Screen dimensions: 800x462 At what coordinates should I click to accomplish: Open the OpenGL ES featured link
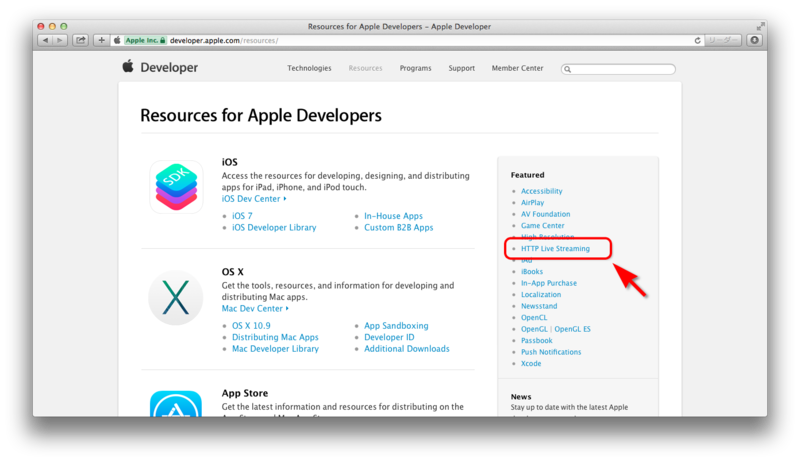pos(572,329)
